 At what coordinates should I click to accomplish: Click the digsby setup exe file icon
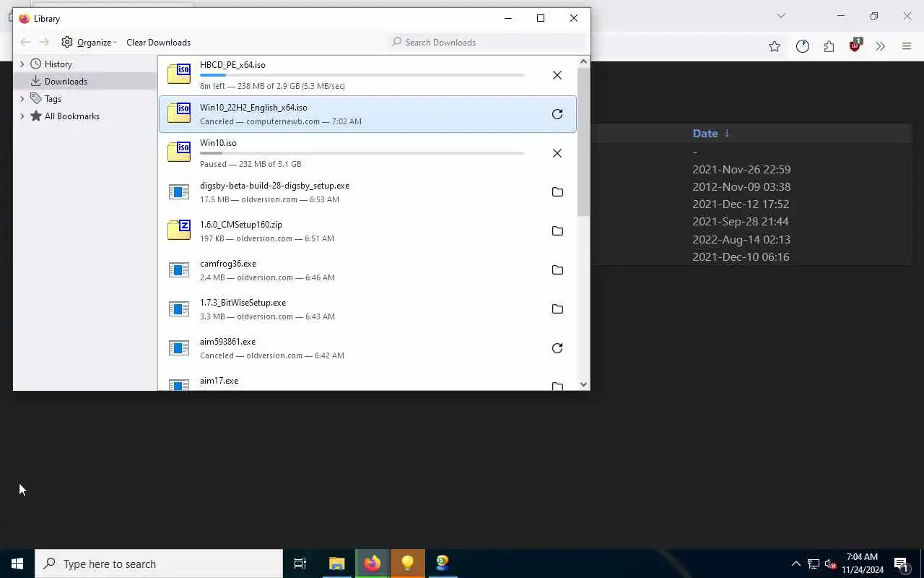tap(179, 192)
